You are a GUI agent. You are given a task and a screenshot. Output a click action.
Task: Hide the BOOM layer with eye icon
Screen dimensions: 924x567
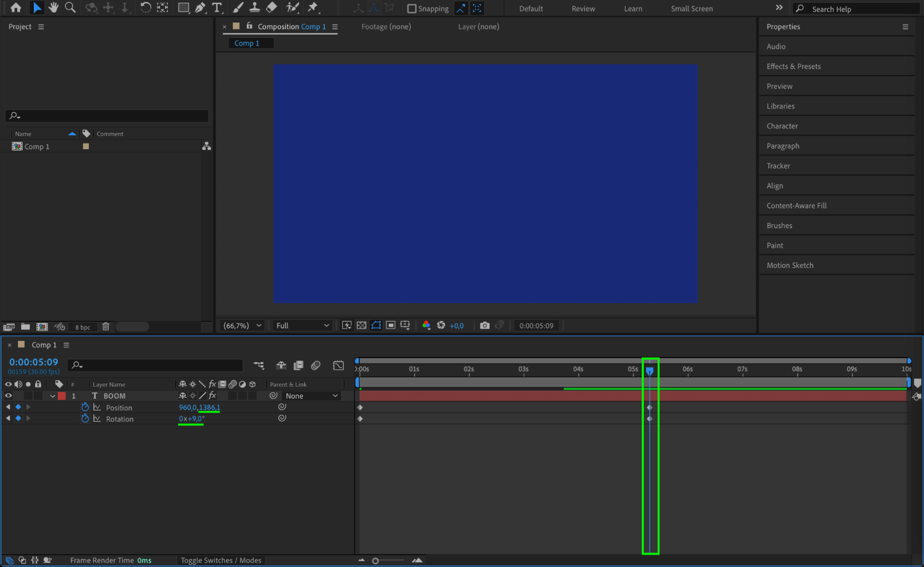pyautogui.click(x=8, y=396)
